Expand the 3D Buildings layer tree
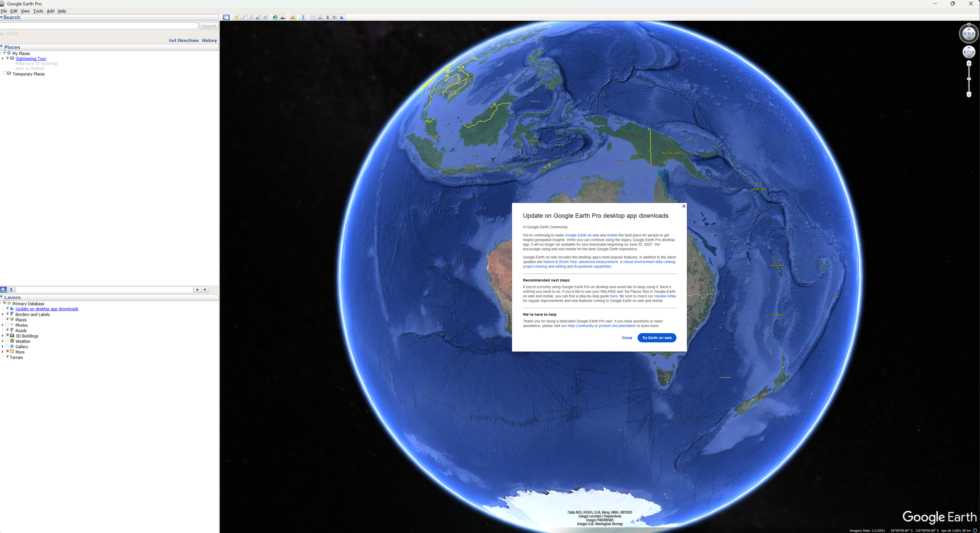Viewport: 980px width, 533px height. (3, 336)
